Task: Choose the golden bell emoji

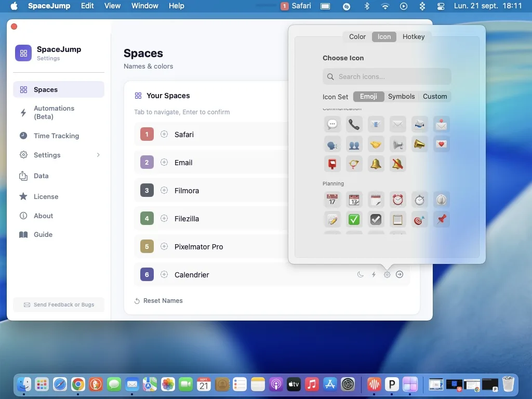Action: coord(376,164)
